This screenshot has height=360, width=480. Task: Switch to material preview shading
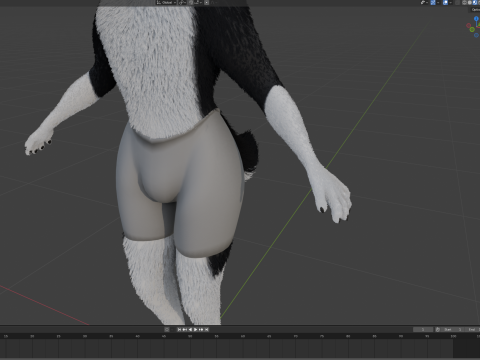click(475, 2)
